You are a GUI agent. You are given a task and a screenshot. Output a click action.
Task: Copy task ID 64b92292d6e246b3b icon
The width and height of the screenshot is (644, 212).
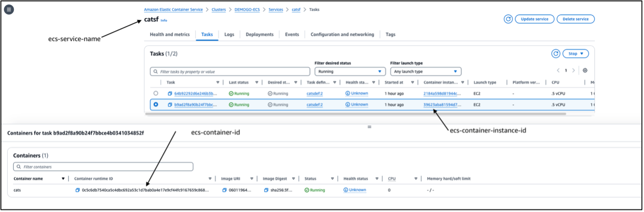pyautogui.click(x=170, y=93)
